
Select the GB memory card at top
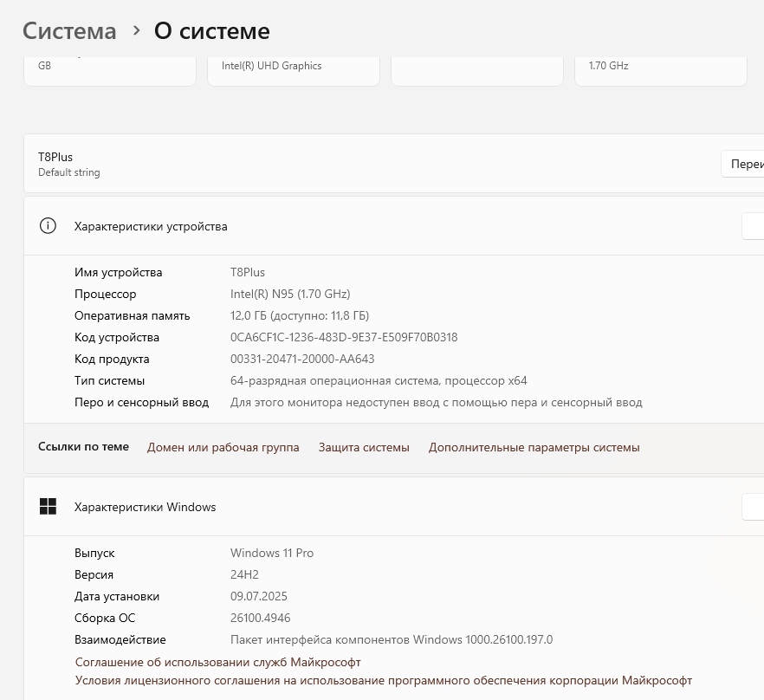[109, 69]
